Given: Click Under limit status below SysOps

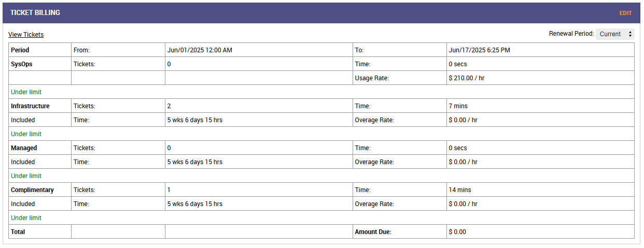Looking at the screenshot, I should coord(26,92).
